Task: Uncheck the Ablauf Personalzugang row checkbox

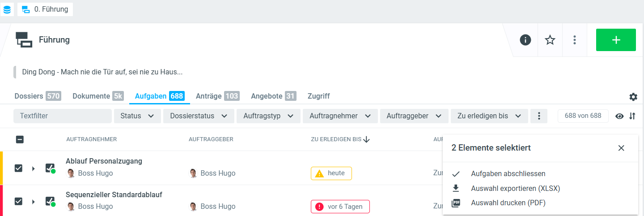Action: click(x=18, y=168)
